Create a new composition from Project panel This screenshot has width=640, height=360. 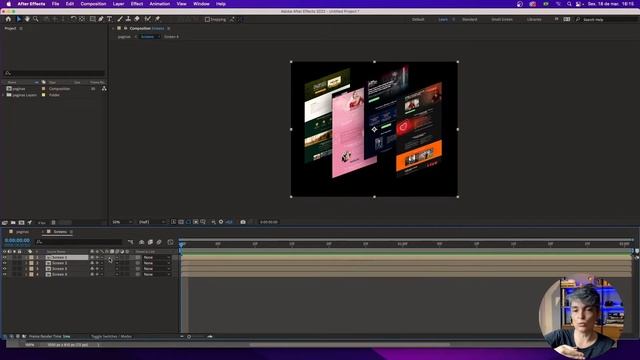click(x=21, y=222)
